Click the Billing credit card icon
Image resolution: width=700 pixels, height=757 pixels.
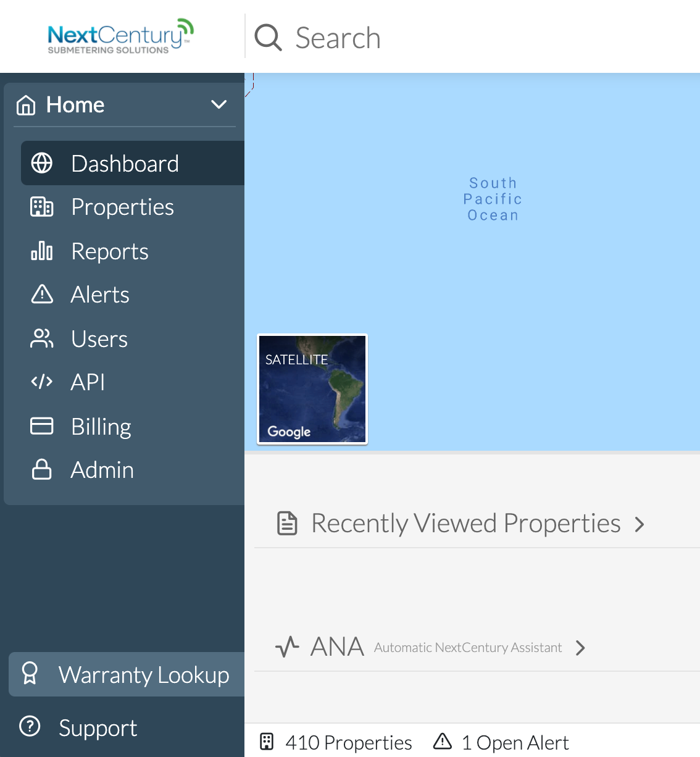click(42, 426)
